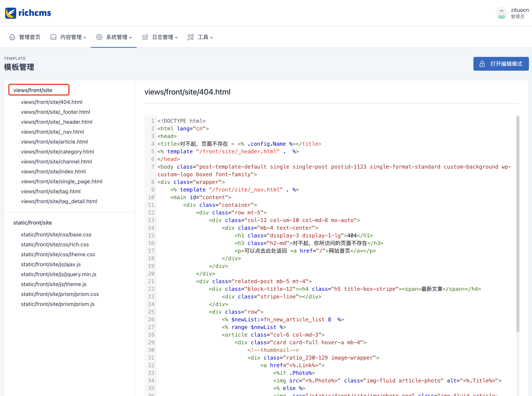Open views/front/site/_footer.html template

[55, 112]
